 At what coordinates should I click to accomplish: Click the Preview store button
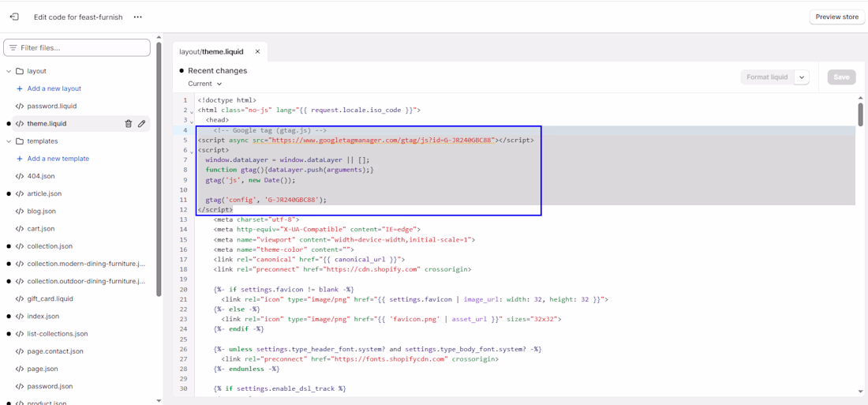coord(837,17)
